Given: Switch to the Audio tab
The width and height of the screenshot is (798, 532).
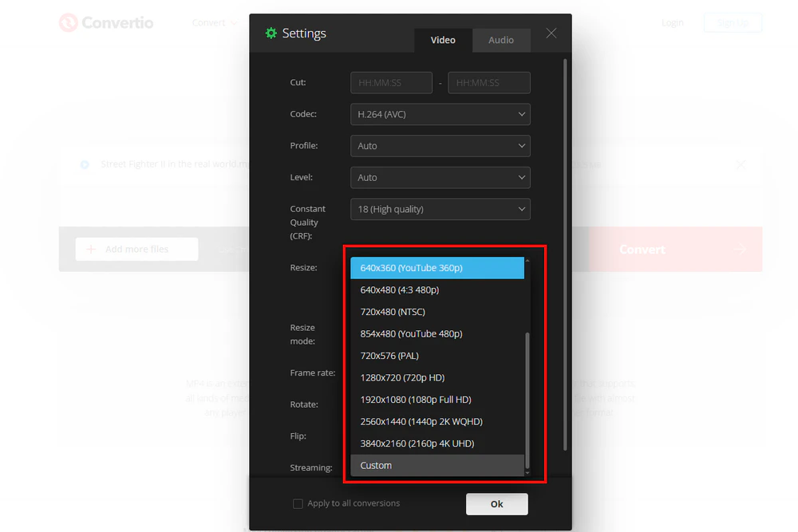Looking at the screenshot, I should (501, 40).
